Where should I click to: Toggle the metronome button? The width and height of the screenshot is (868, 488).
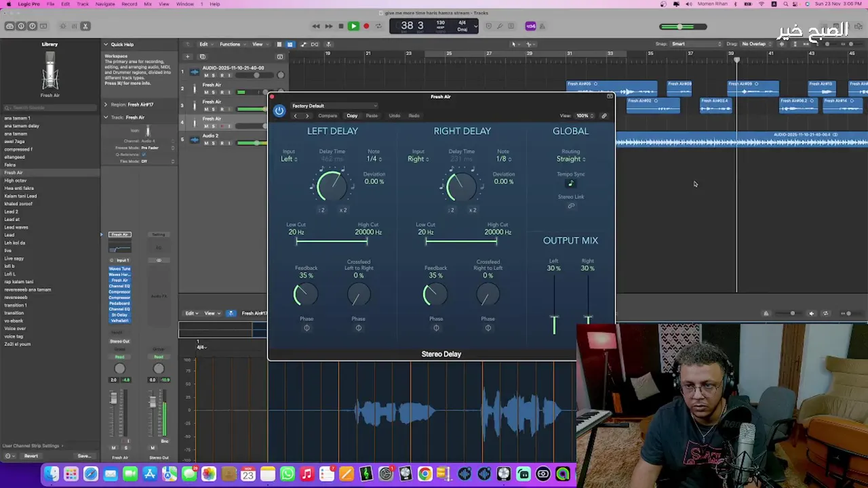(542, 26)
